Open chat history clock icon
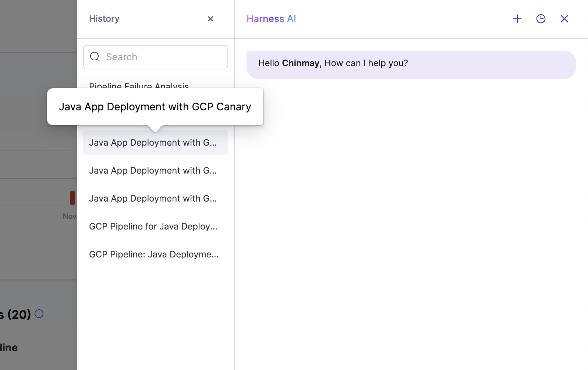This screenshot has height=370, width=588. 541,19
